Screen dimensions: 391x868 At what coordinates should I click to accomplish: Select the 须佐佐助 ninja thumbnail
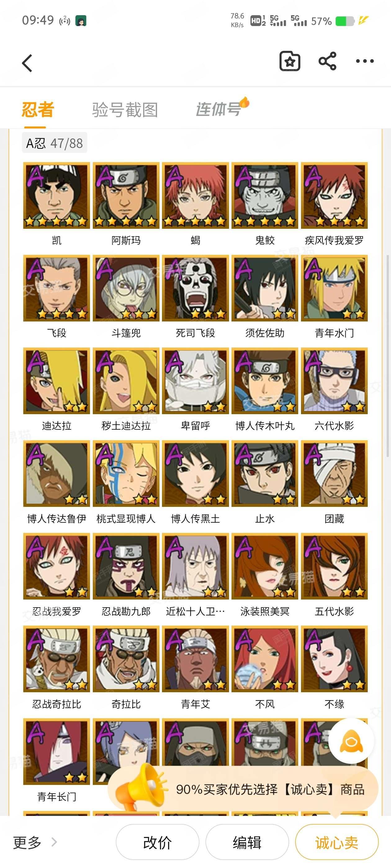point(265,288)
